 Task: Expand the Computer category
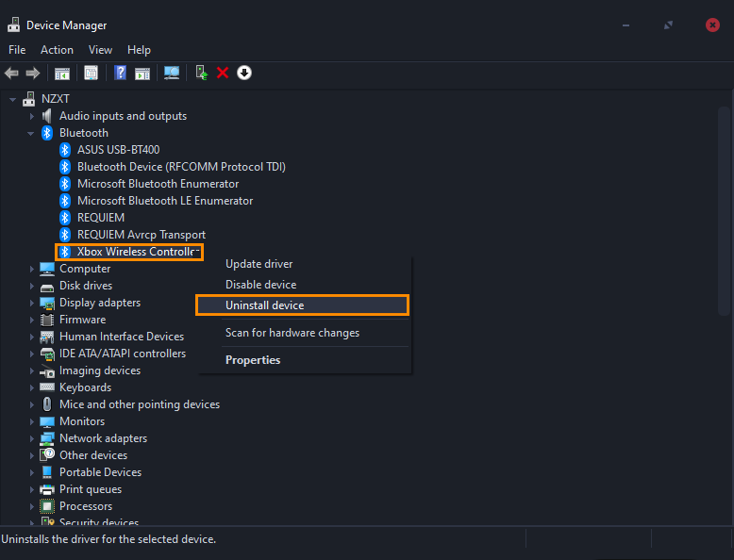[x=32, y=269]
